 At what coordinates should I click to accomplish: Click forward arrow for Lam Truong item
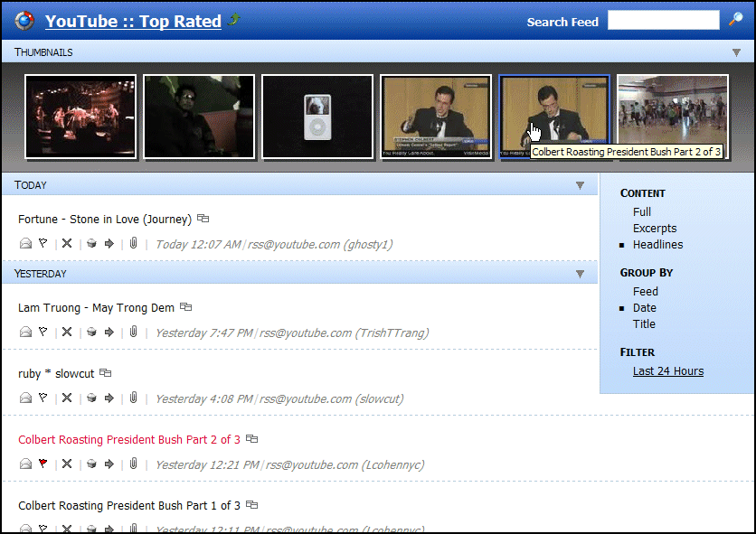[x=109, y=332]
